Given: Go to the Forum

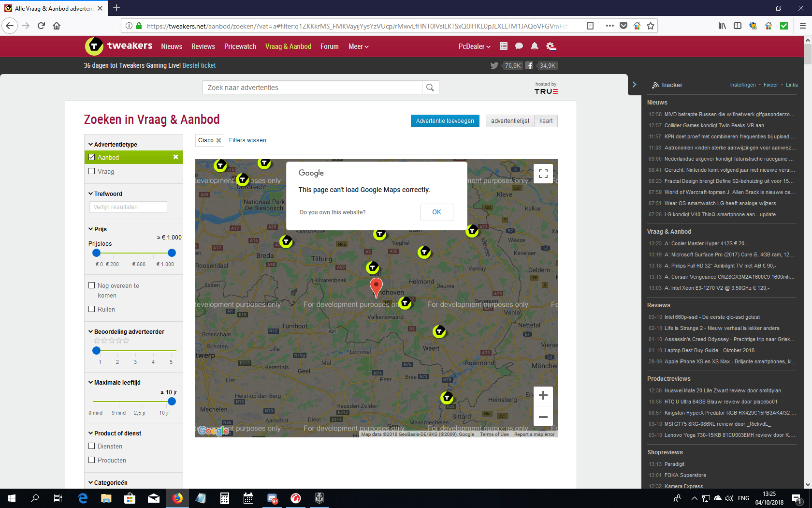Looking at the screenshot, I should click(x=330, y=46).
